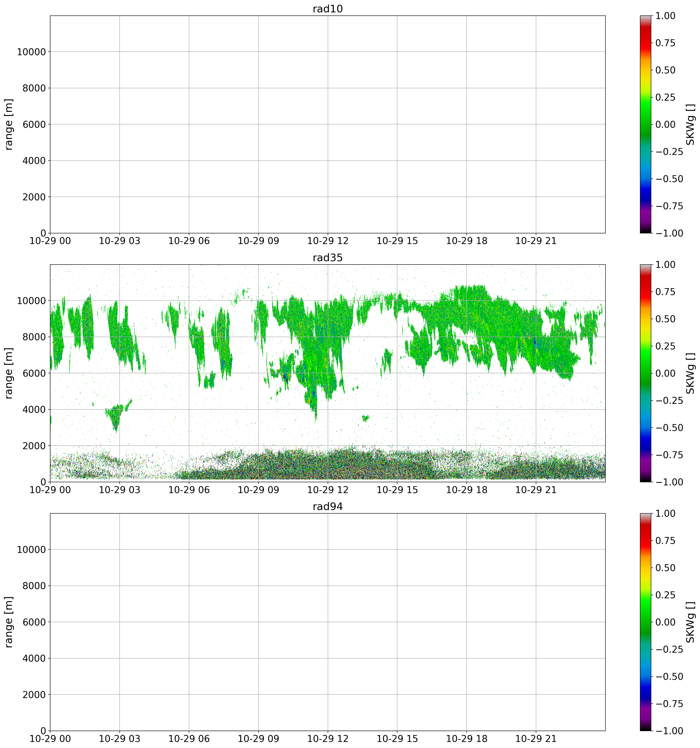Click the rad94 plot title

[x=328, y=506]
